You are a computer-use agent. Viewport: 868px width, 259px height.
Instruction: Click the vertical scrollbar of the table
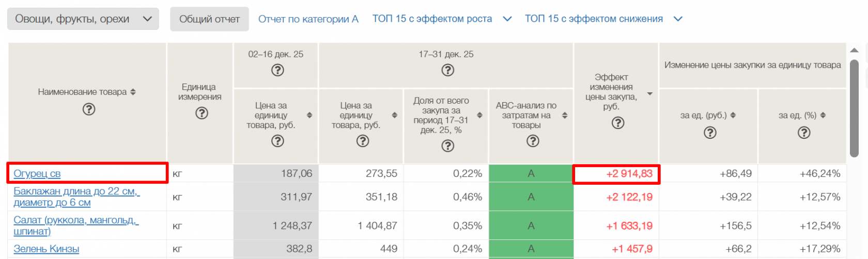click(x=854, y=108)
